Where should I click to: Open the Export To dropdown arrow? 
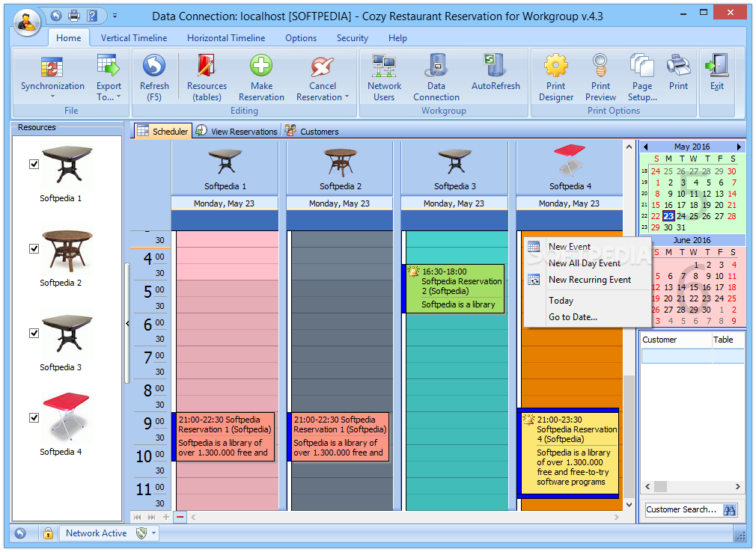coord(118,97)
